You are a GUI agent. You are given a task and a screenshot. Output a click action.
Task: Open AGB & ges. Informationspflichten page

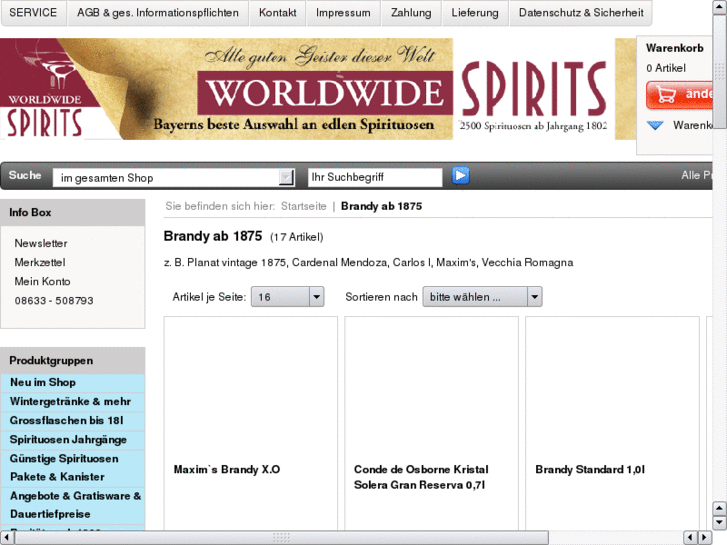pos(158,13)
